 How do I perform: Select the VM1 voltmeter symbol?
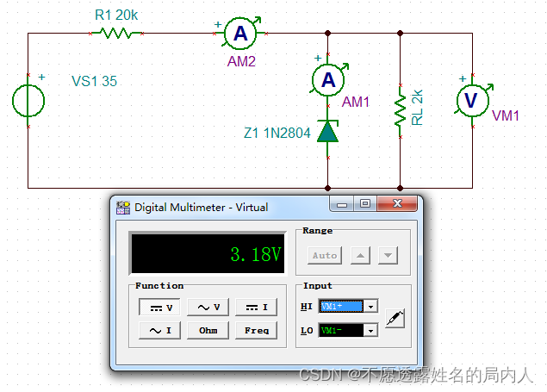pos(473,101)
